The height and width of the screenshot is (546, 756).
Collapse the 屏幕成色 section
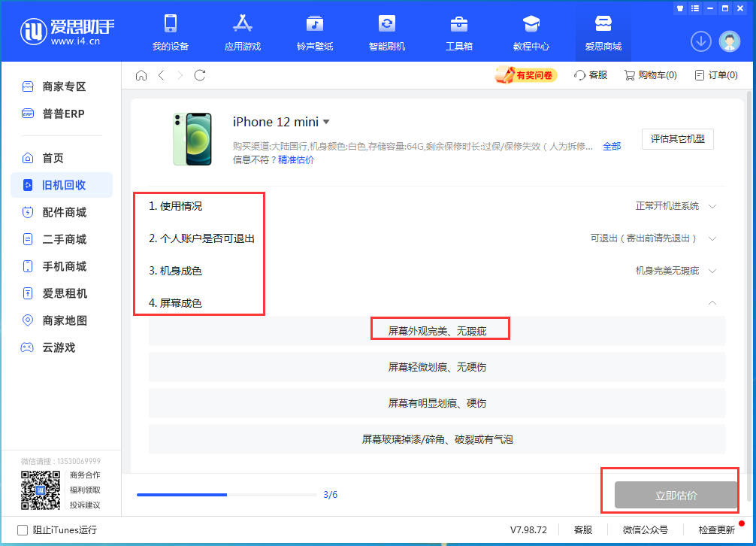712,302
